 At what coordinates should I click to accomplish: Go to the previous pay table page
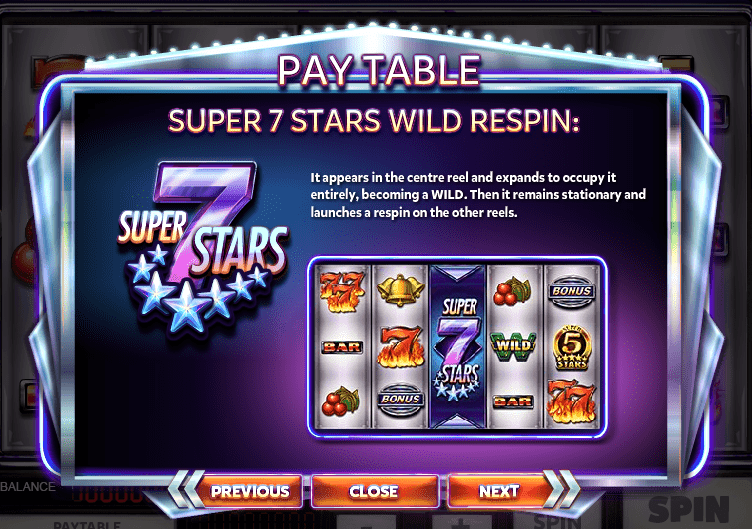click(x=243, y=491)
